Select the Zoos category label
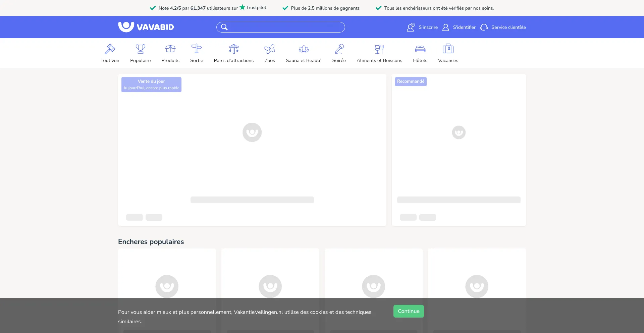Viewport: 644px width, 333px height. coord(270,60)
